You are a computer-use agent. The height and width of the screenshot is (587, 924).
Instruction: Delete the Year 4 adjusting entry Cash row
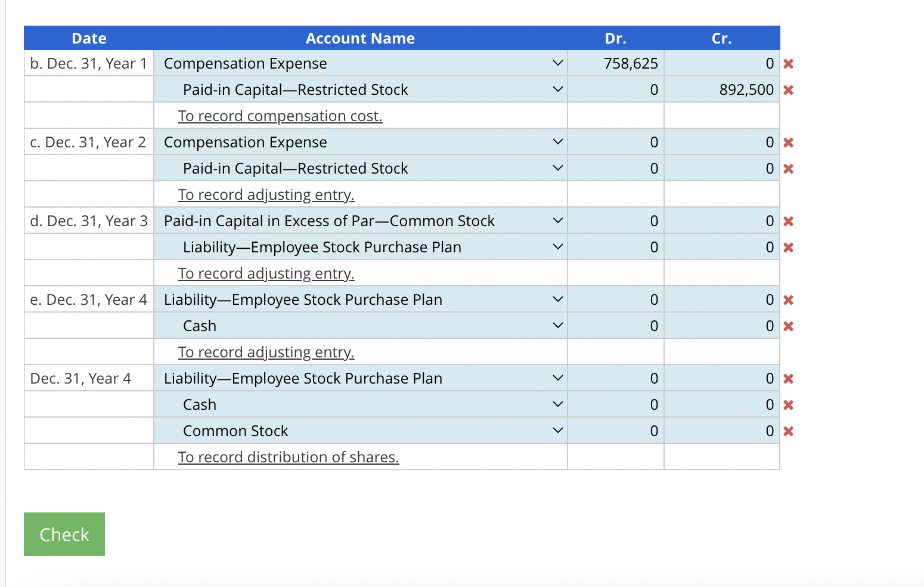click(788, 326)
